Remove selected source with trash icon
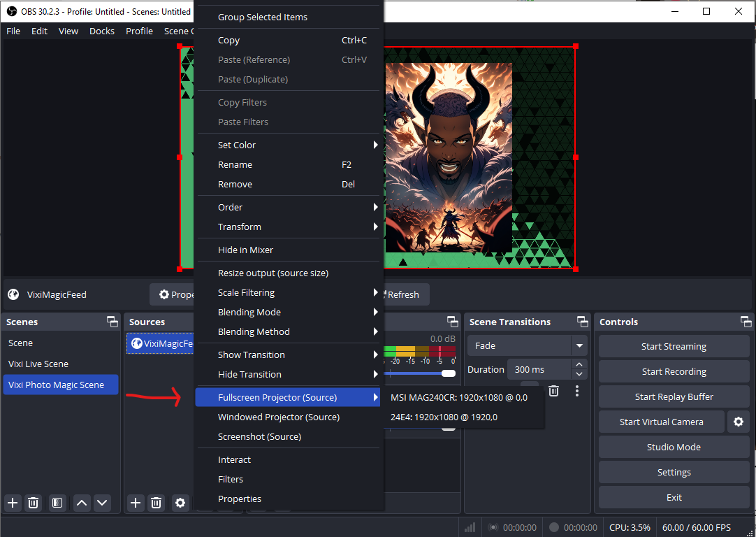 (x=157, y=503)
